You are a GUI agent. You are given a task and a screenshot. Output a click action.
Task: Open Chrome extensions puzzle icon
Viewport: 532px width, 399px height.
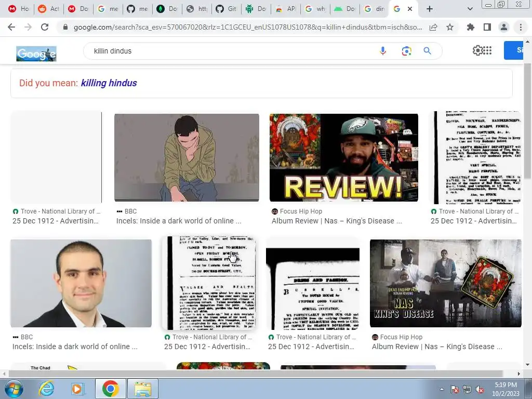coord(471,27)
